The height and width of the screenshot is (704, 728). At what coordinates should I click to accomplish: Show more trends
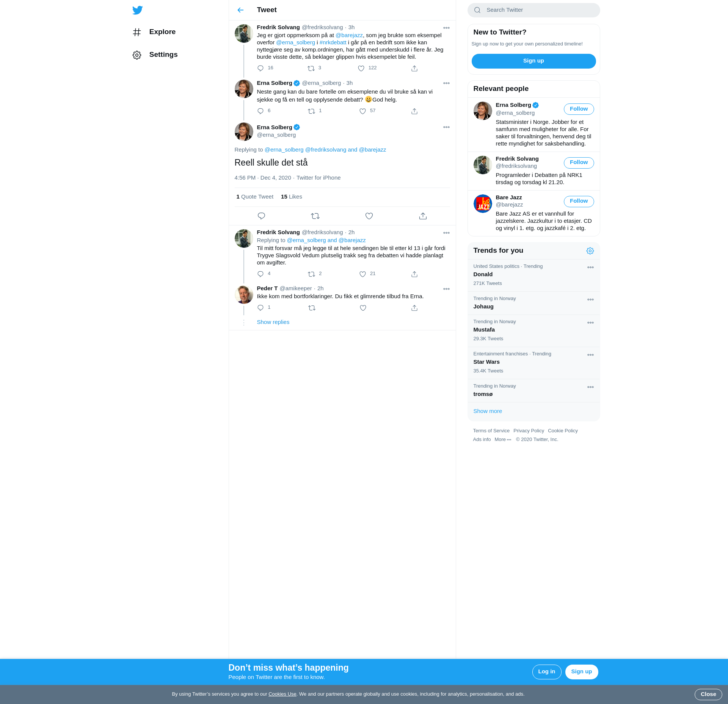tap(487, 411)
